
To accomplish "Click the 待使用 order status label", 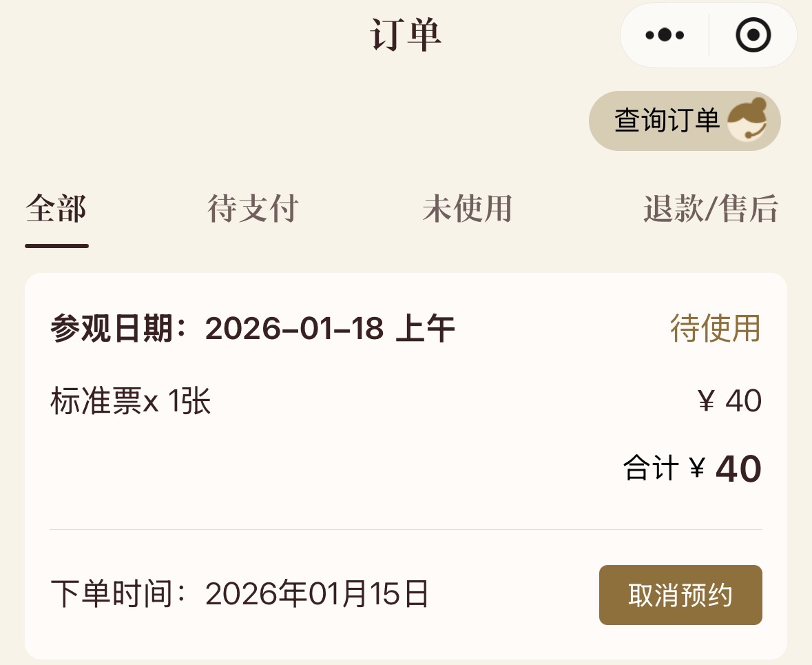I will tap(716, 329).
